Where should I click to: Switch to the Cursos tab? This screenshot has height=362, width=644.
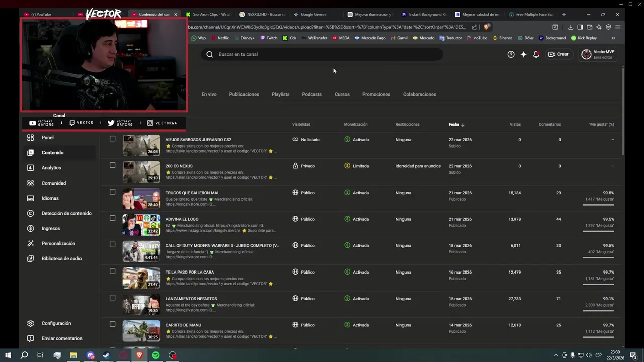[x=342, y=94]
